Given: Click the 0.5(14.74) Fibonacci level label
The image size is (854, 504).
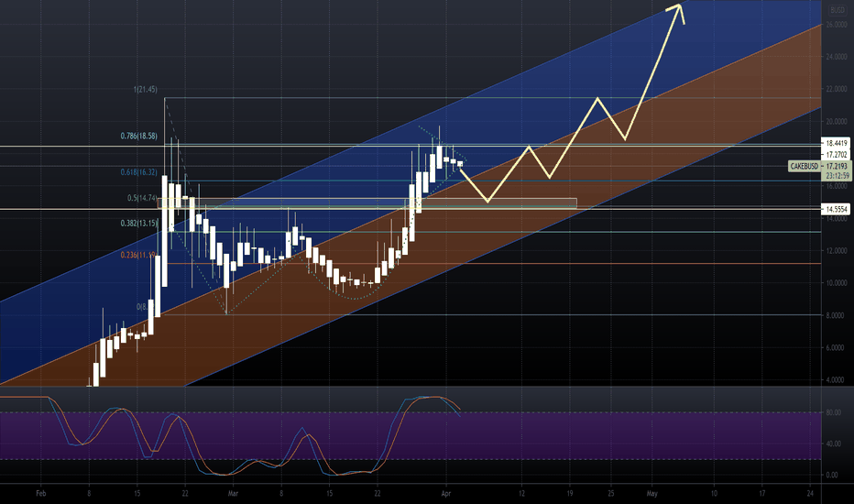Looking at the screenshot, I should click(x=142, y=198).
